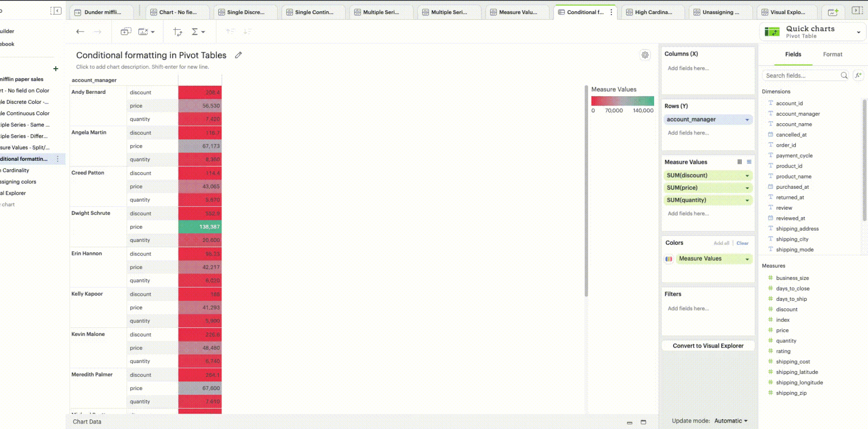
Task: Open the duplicate chart toolbar icon
Action: coord(126,32)
